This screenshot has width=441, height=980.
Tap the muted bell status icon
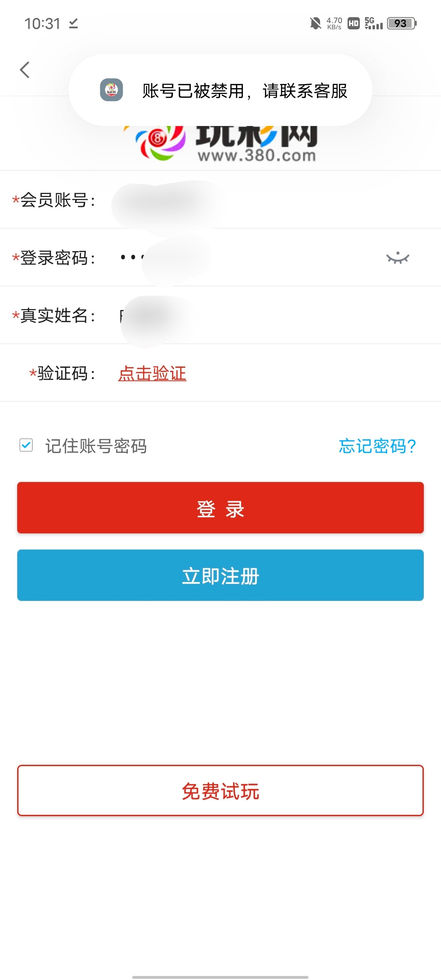[315, 23]
